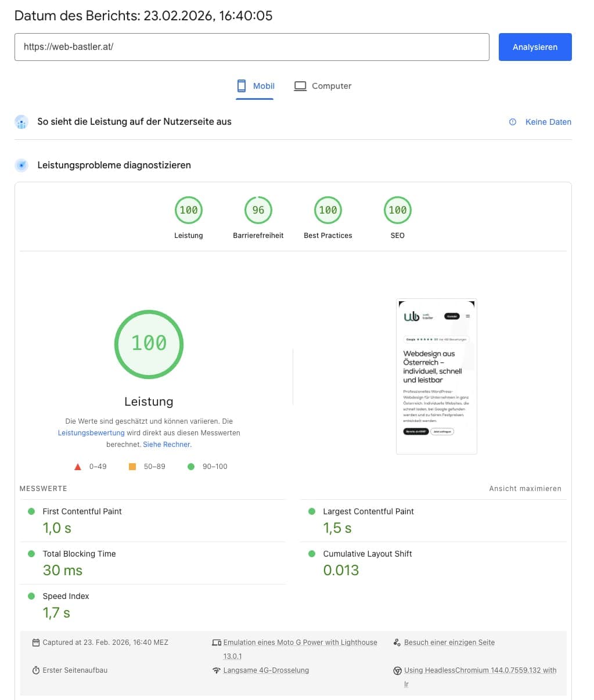The width and height of the screenshot is (594, 700).
Task: Open the Keine Daten info link
Action: pos(548,122)
